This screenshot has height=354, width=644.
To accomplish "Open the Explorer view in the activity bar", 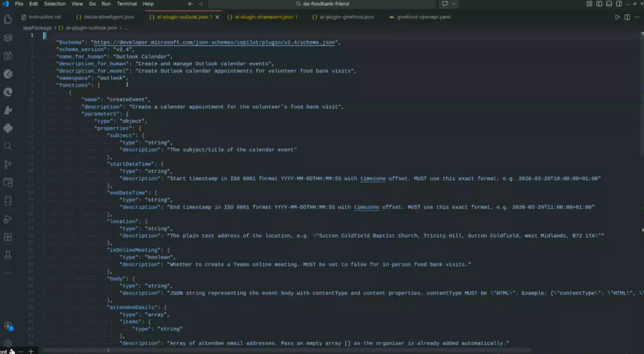I will [8, 19].
